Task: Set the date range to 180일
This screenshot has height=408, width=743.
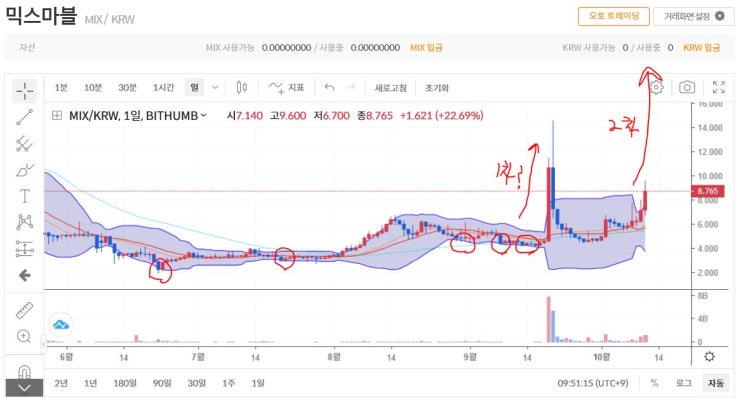Action: coord(125,383)
